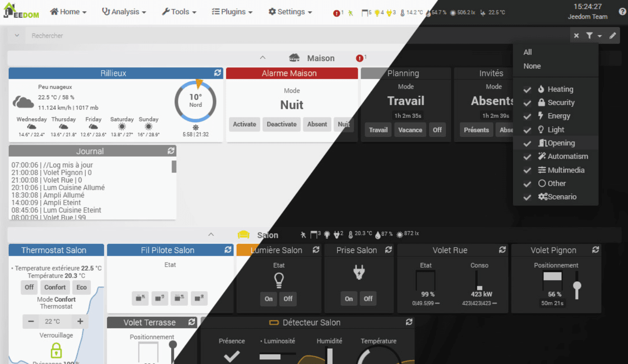The height and width of the screenshot is (364, 628).
Task: Click the filter funnel icon
Action: tap(589, 35)
